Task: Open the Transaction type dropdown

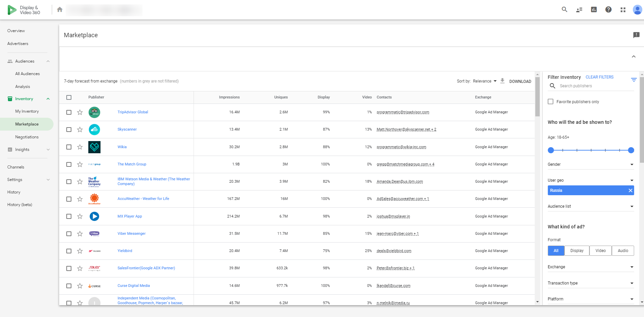Action: point(590,283)
